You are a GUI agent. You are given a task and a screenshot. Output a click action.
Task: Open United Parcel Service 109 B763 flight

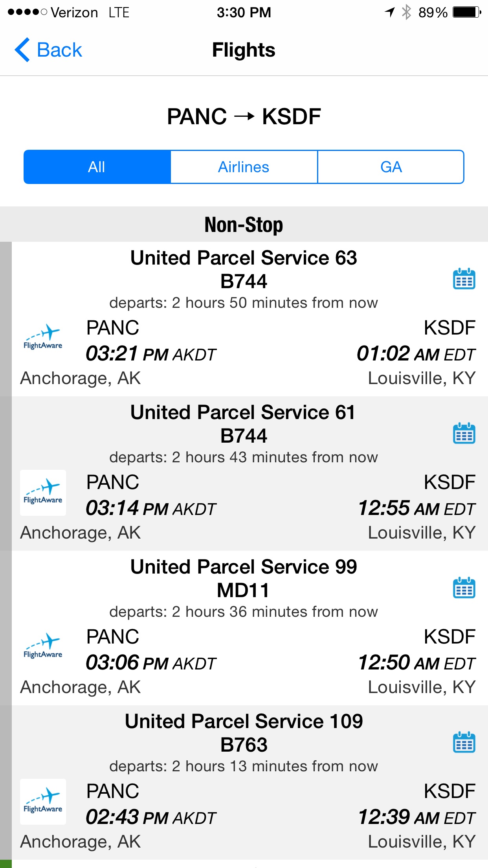(x=244, y=783)
